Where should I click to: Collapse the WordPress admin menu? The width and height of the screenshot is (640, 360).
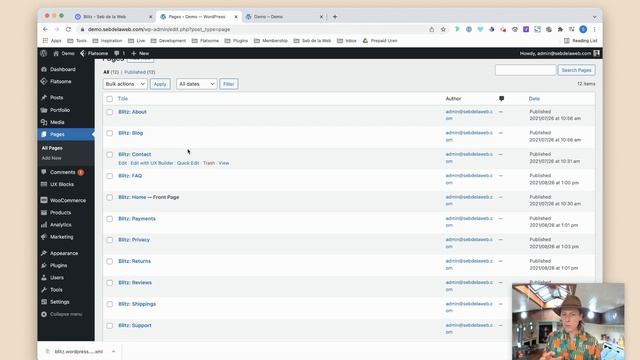[x=62, y=314]
